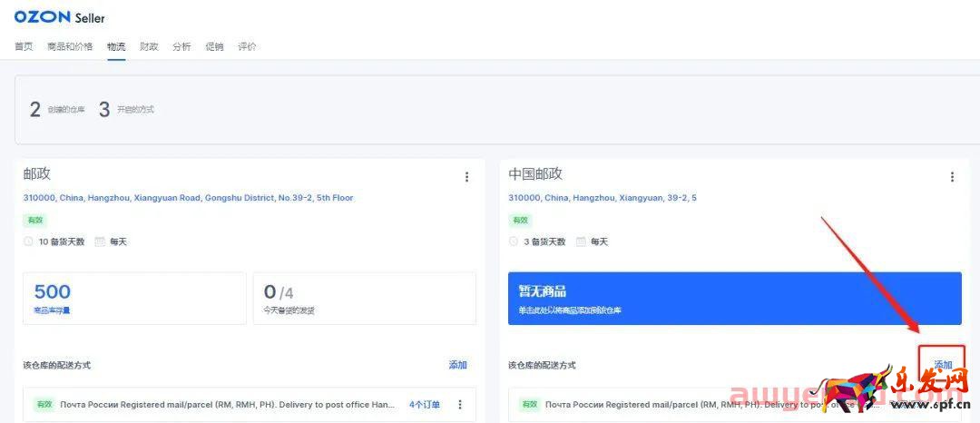Image resolution: width=980 pixels, height=423 pixels.
Task: Open the Xiangyuan, 39-2, 5 address link
Action: (x=603, y=198)
